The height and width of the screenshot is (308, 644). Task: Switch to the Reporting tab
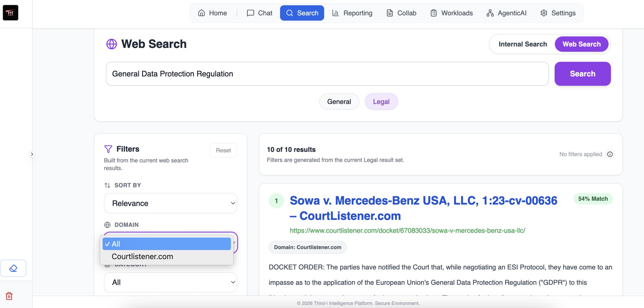[352, 13]
